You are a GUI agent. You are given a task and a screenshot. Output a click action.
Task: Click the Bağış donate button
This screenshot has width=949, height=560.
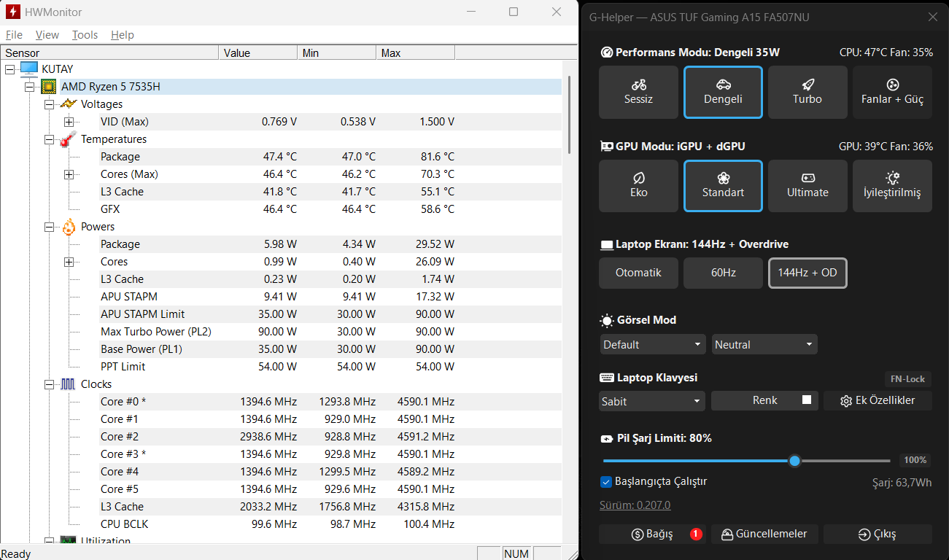(x=652, y=534)
